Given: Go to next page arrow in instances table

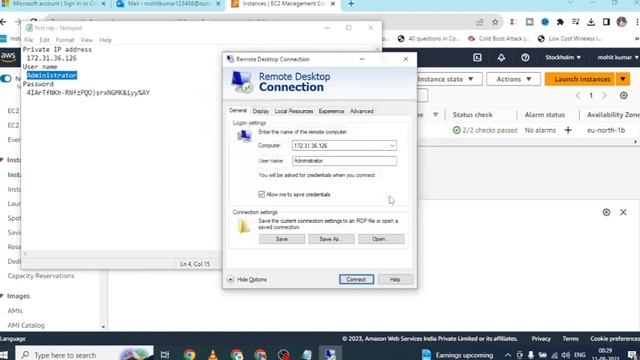Looking at the screenshot, I should tap(604, 96).
